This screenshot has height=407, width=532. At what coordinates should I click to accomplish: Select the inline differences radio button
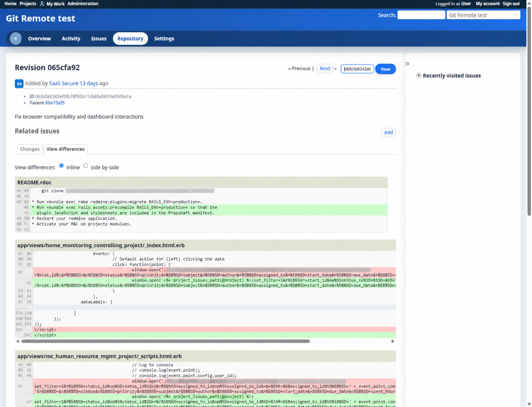coord(62,165)
